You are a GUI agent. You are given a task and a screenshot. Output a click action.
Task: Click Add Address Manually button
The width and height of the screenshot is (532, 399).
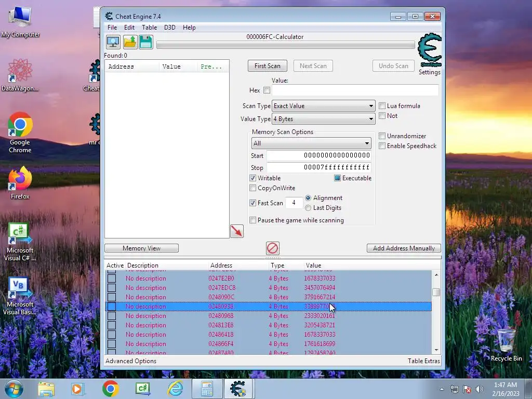tap(404, 248)
